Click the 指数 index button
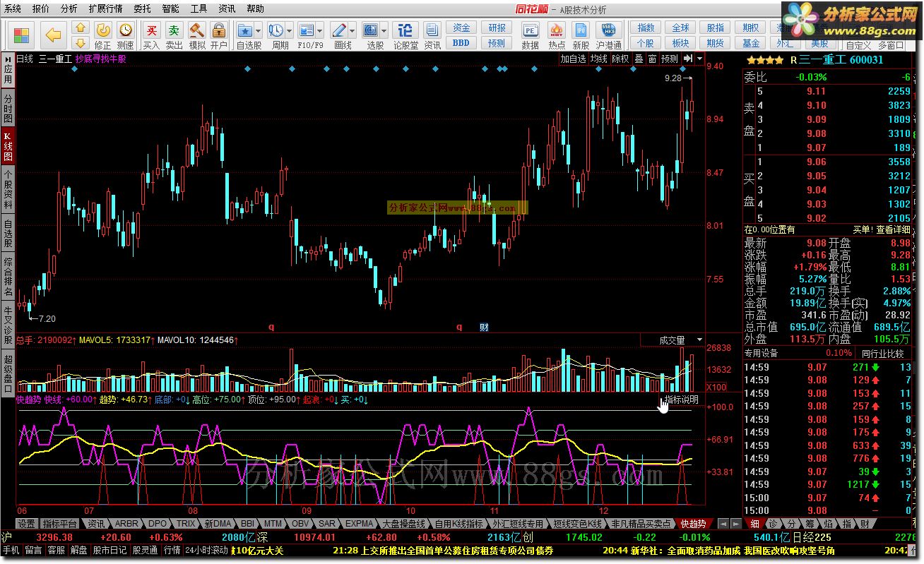 (646, 28)
